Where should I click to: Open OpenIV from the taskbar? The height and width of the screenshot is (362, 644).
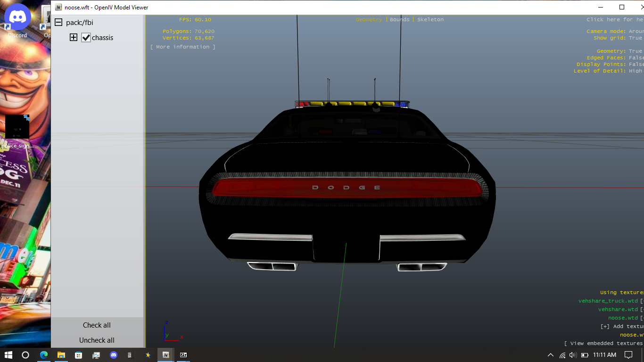pos(165,354)
